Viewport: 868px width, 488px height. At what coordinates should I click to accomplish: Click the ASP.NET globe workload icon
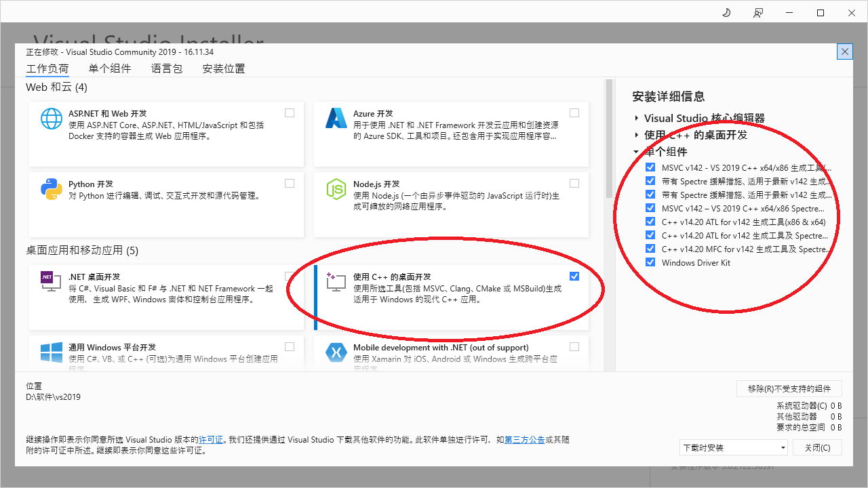pyautogui.click(x=52, y=119)
